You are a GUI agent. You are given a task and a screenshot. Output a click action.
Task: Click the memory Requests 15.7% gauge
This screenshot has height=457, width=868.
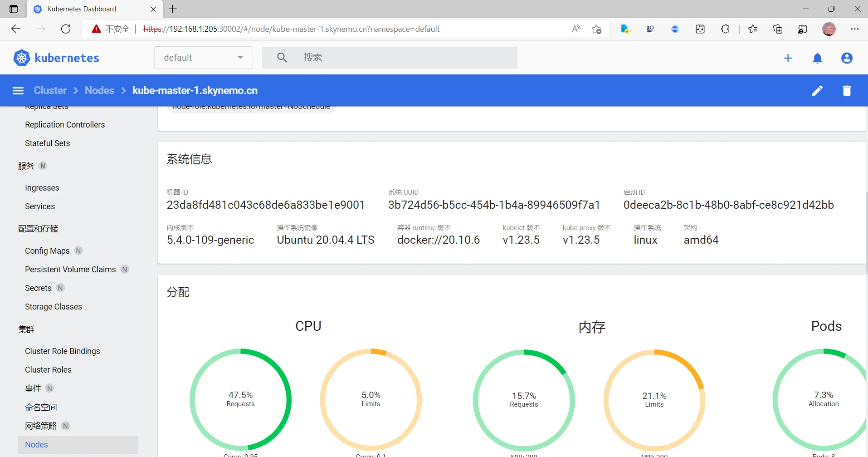524,400
